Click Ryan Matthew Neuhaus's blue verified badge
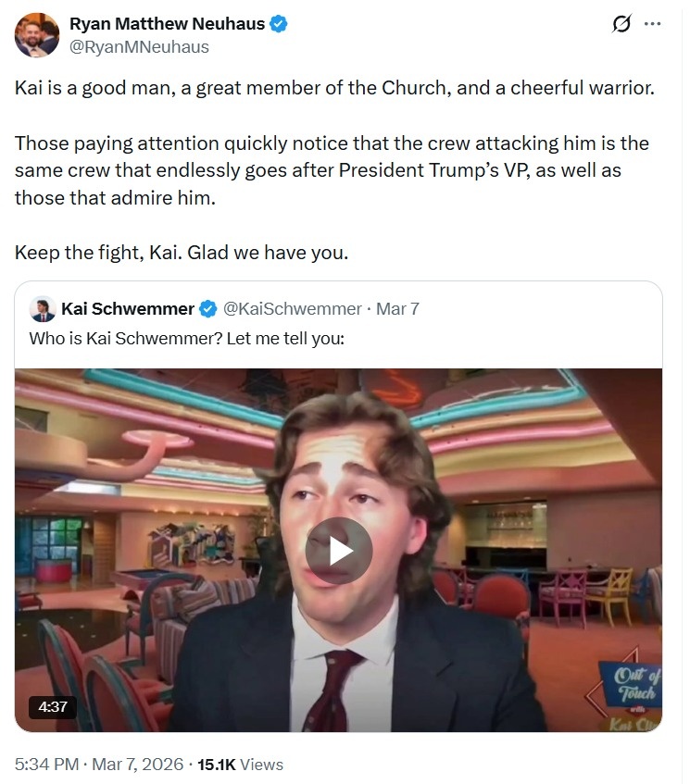Image resolution: width=690 pixels, height=784 pixels. tap(278, 24)
